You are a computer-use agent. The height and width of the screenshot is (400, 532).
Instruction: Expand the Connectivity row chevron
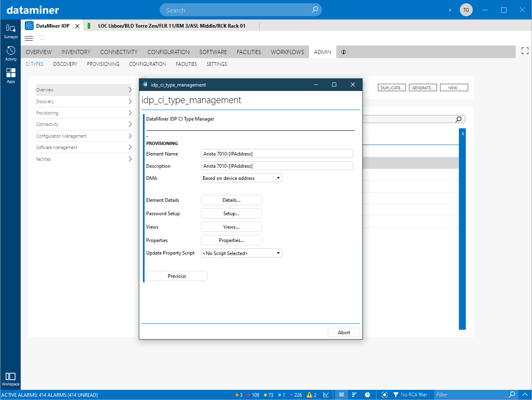(130, 124)
